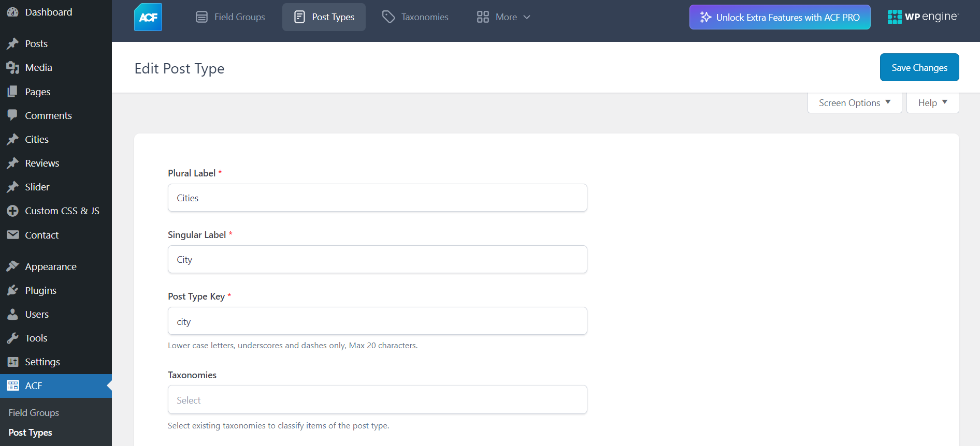Switch to the Field Groups tab
Screen dimensions: 980x446
(x=230, y=17)
